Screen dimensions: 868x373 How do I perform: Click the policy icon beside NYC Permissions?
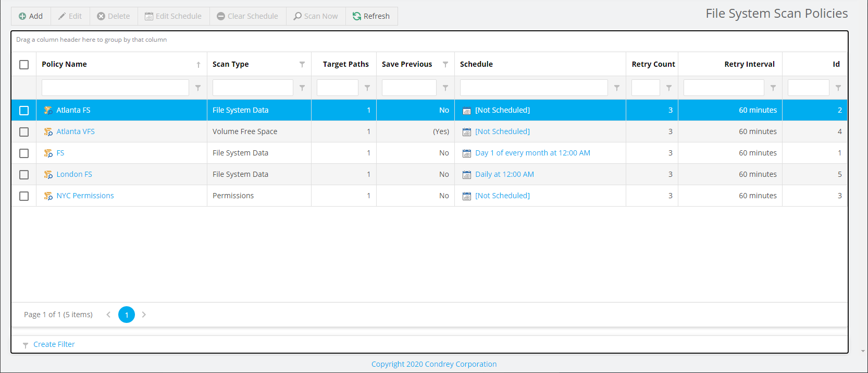48,196
